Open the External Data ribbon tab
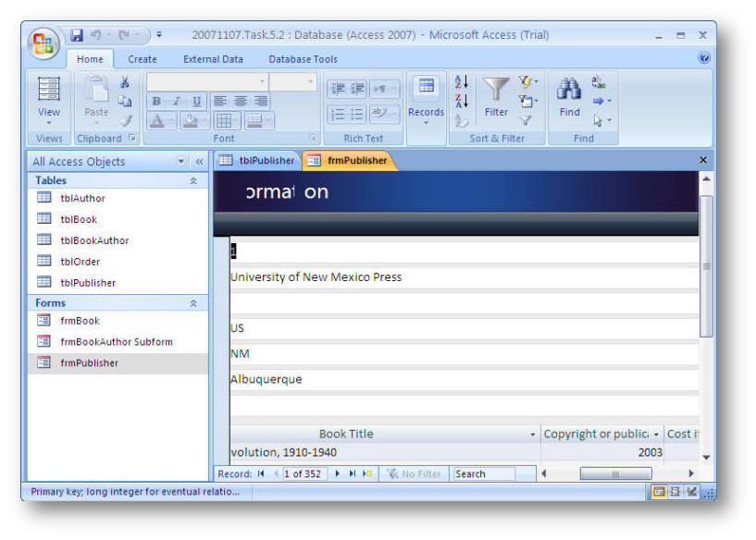 213,59
